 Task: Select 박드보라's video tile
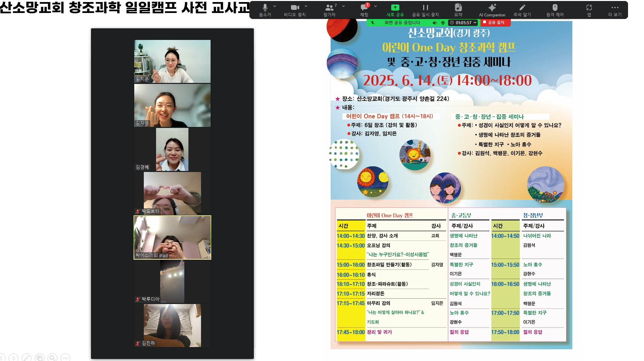point(172,193)
